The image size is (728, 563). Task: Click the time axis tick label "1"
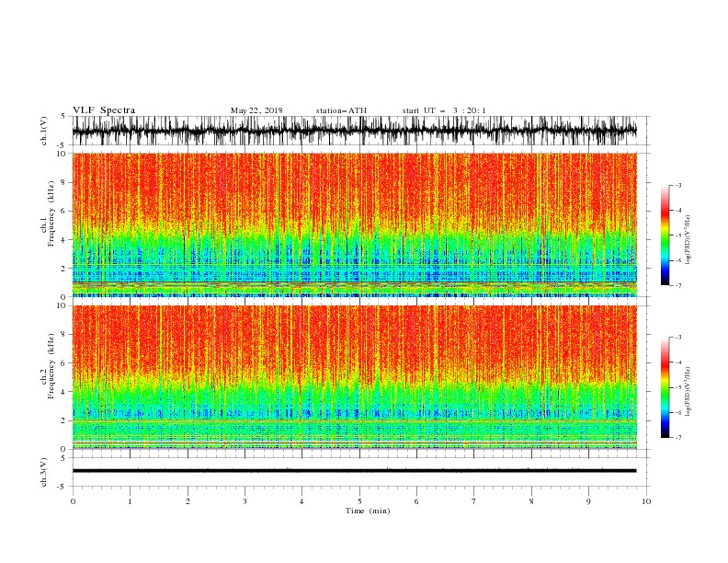point(130,501)
